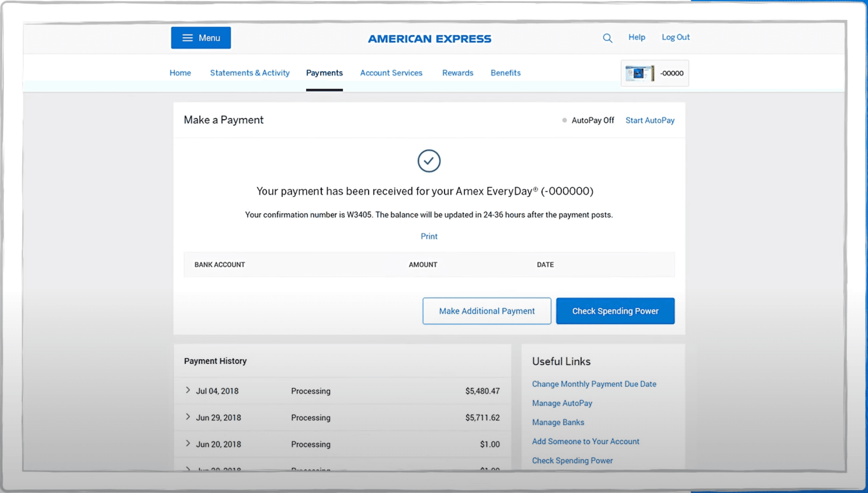Viewport: 868px width, 493px height.
Task: Expand the Jun 20, 2018 payment row
Action: coord(188,444)
